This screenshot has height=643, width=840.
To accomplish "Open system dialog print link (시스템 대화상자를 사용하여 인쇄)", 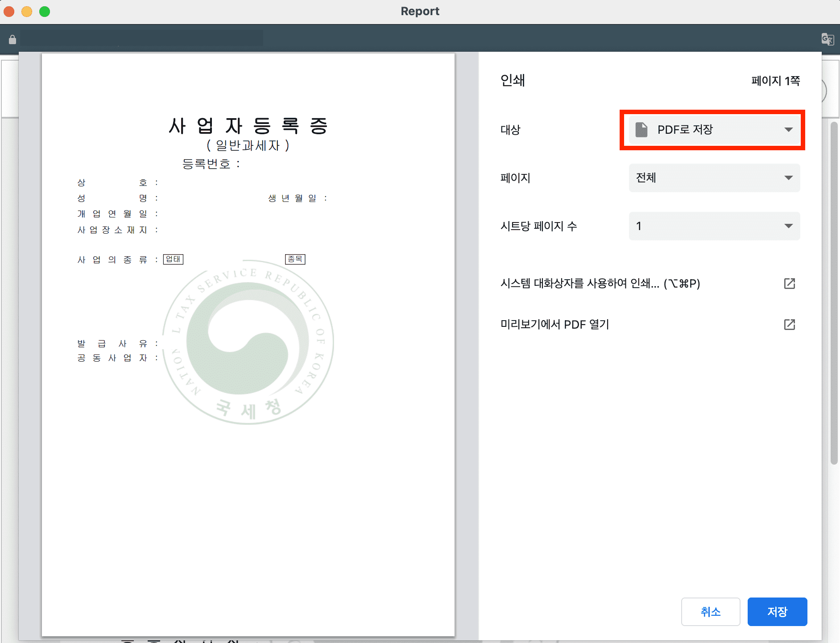I will [x=600, y=284].
